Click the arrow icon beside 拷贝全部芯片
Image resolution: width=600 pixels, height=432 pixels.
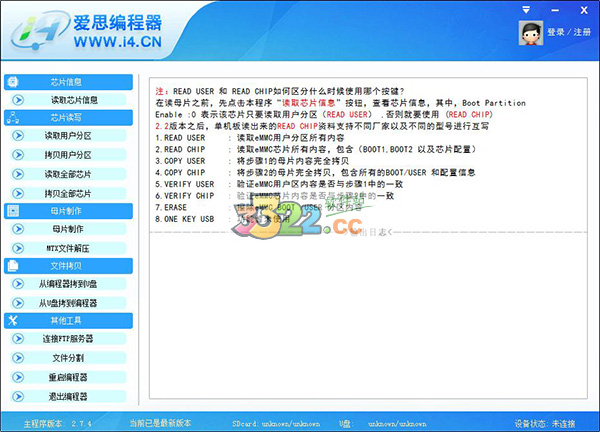[x=18, y=193]
